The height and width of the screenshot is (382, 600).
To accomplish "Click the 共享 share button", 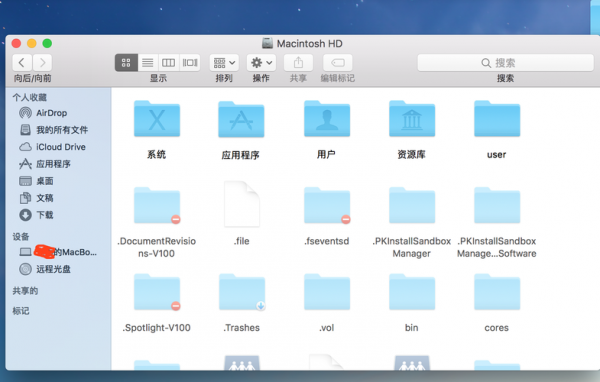I will pyautogui.click(x=298, y=62).
